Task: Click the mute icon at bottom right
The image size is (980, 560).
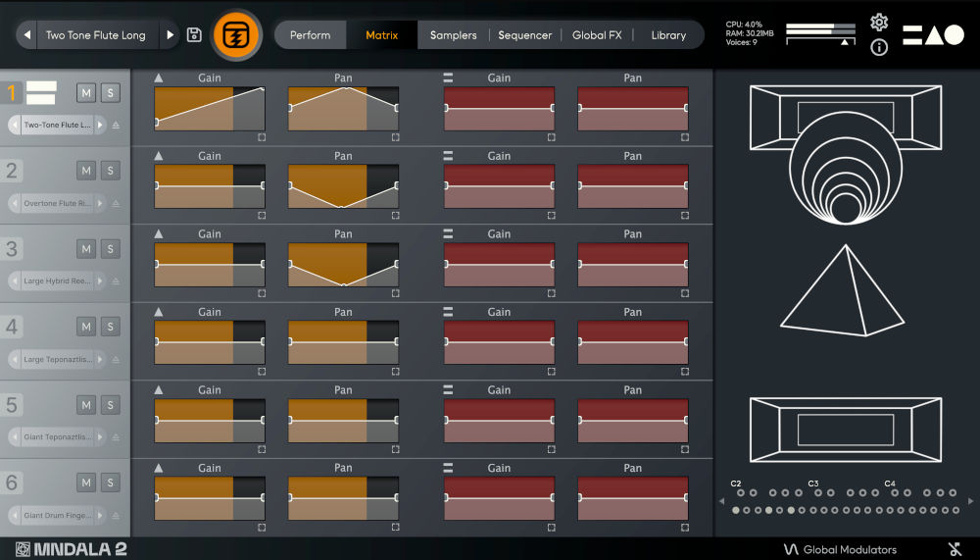Action: (x=955, y=549)
